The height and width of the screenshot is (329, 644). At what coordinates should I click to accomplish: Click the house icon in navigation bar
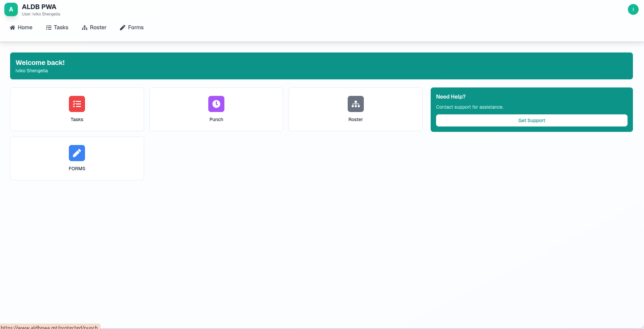tap(12, 28)
